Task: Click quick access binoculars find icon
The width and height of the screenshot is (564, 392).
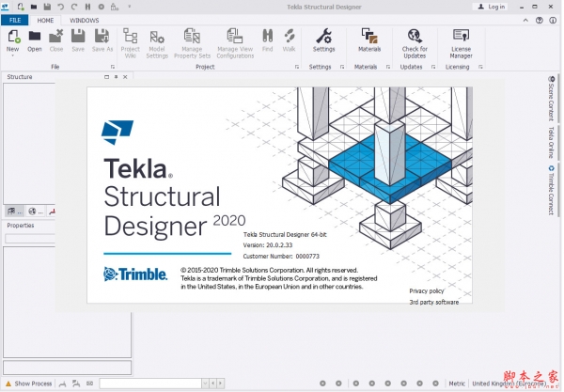Action: [x=87, y=7]
